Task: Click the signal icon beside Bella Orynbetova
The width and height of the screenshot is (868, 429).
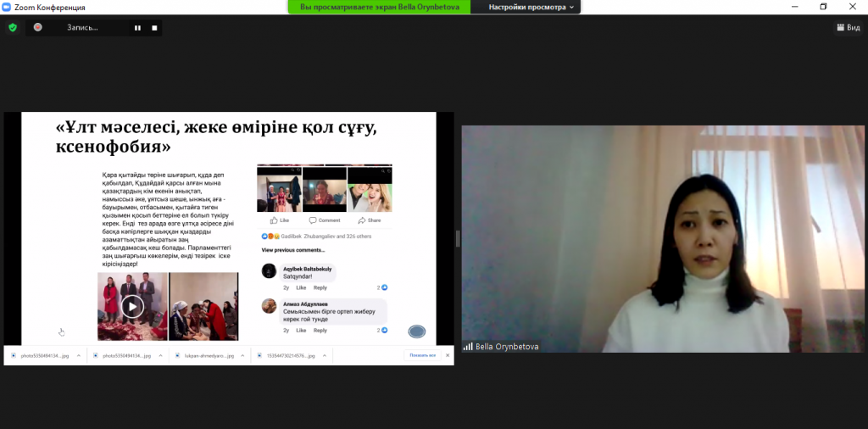Action: (467, 347)
